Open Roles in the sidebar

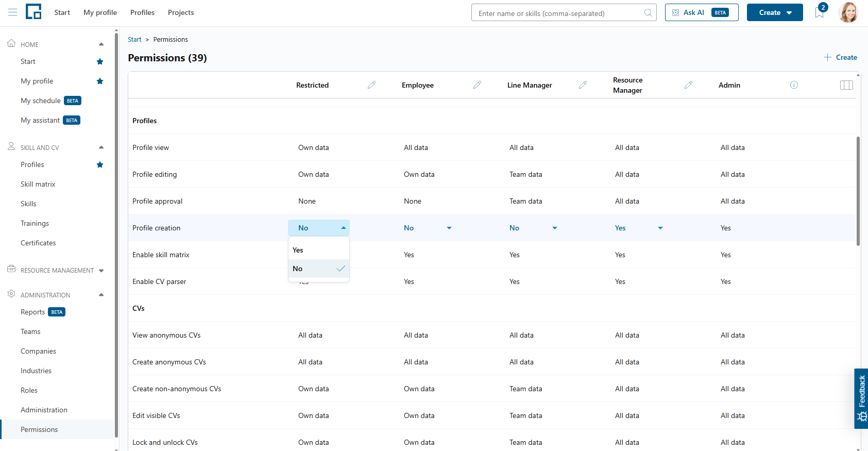point(29,390)
